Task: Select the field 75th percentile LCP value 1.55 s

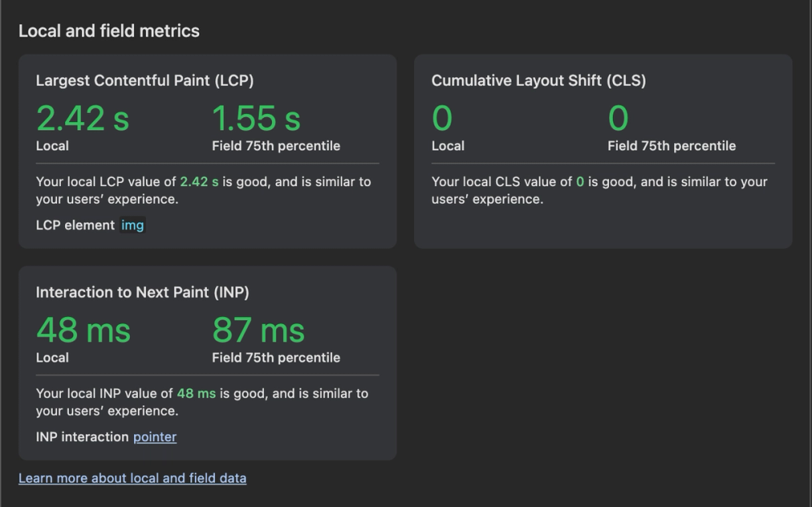Action: (256, 118)
